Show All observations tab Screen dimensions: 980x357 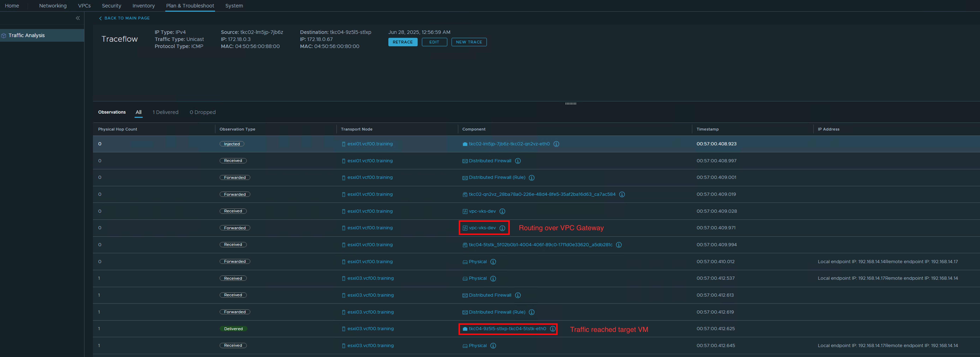pos(139,112)
